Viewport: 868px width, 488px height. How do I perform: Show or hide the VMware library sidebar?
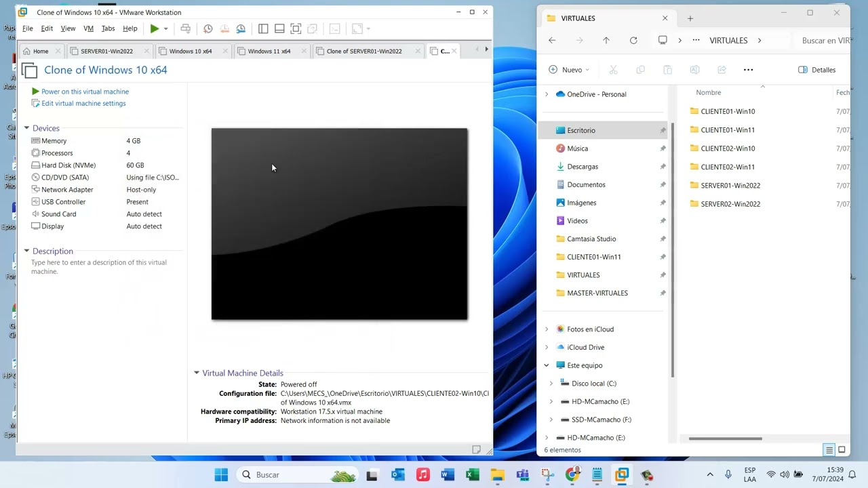point(263,28)
